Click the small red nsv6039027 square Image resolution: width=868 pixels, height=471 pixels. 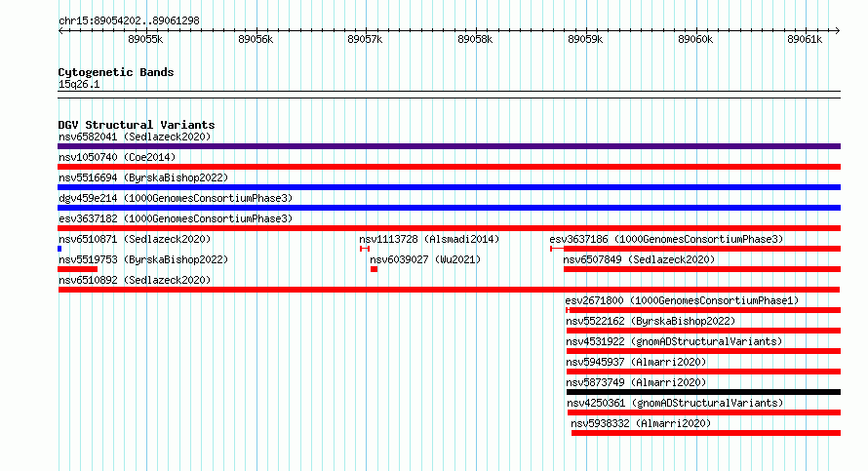tap(374, 269)
